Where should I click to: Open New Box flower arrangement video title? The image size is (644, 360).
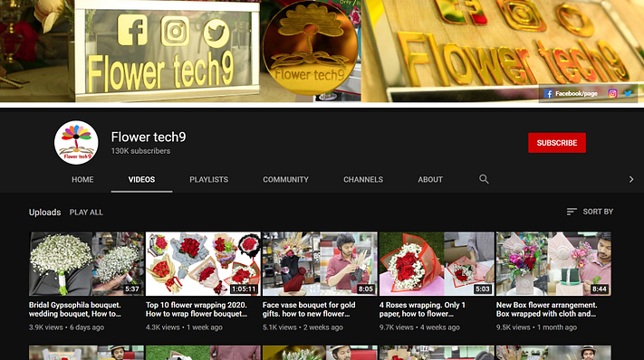[547, 309]
